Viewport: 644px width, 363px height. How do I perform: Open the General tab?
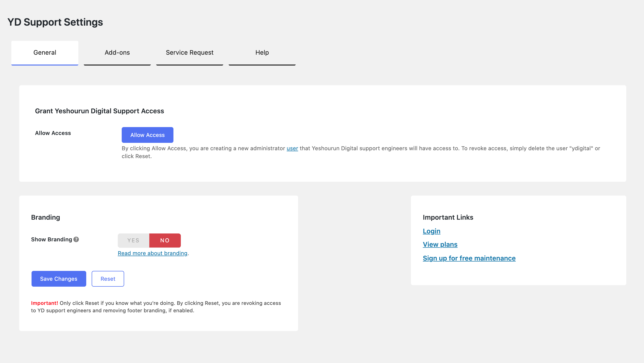[x=45, y=53]
